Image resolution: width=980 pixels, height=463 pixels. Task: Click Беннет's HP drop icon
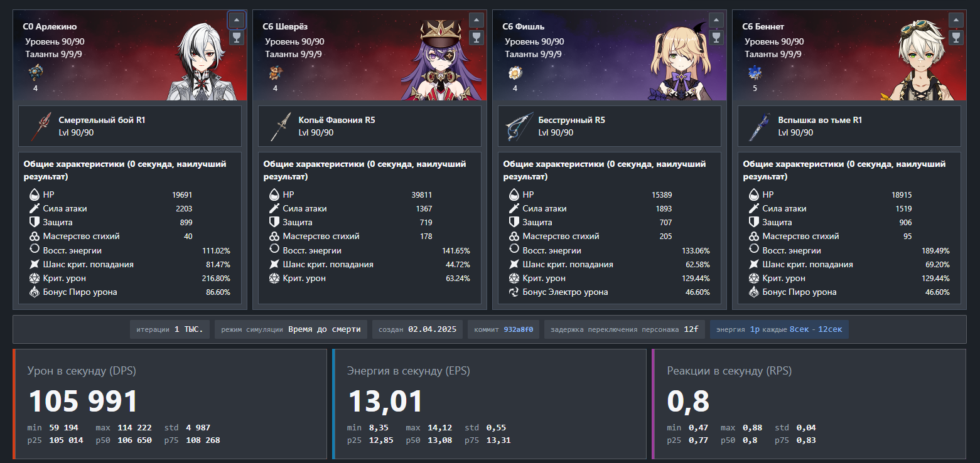[x=754, y=194]
